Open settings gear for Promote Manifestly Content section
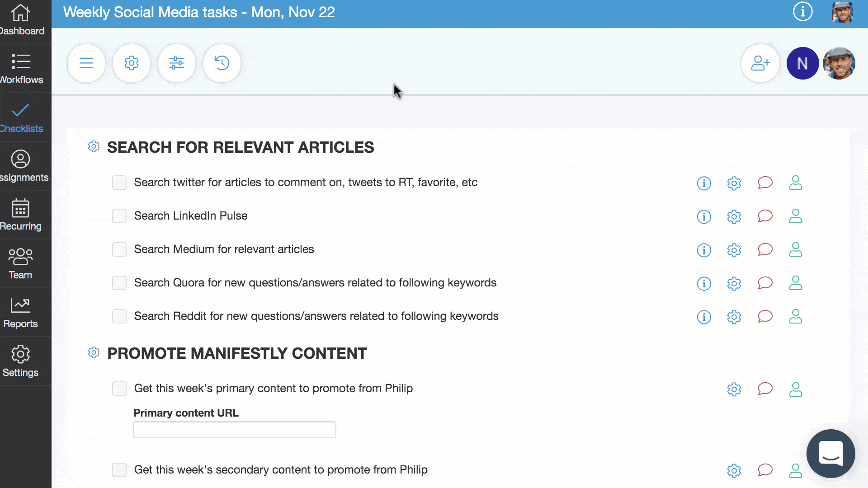The width and height of the screenshot is (868, 488). [94, 353]
